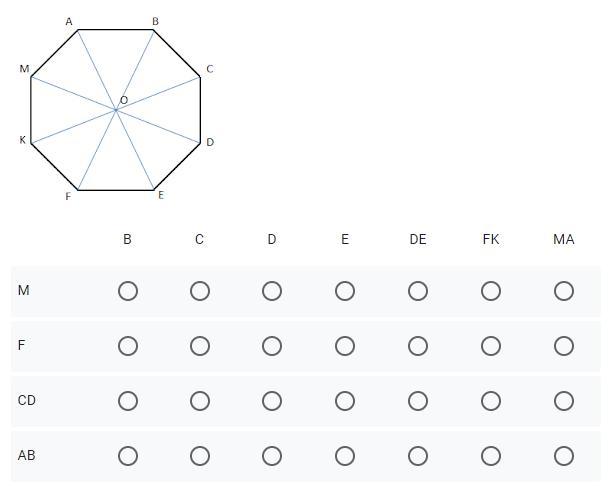
Task: Select D for row M
Action: 272,291
